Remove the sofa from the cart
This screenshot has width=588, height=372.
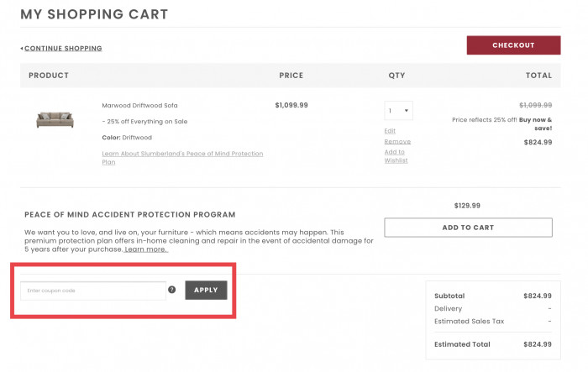[x=397, y=142]
